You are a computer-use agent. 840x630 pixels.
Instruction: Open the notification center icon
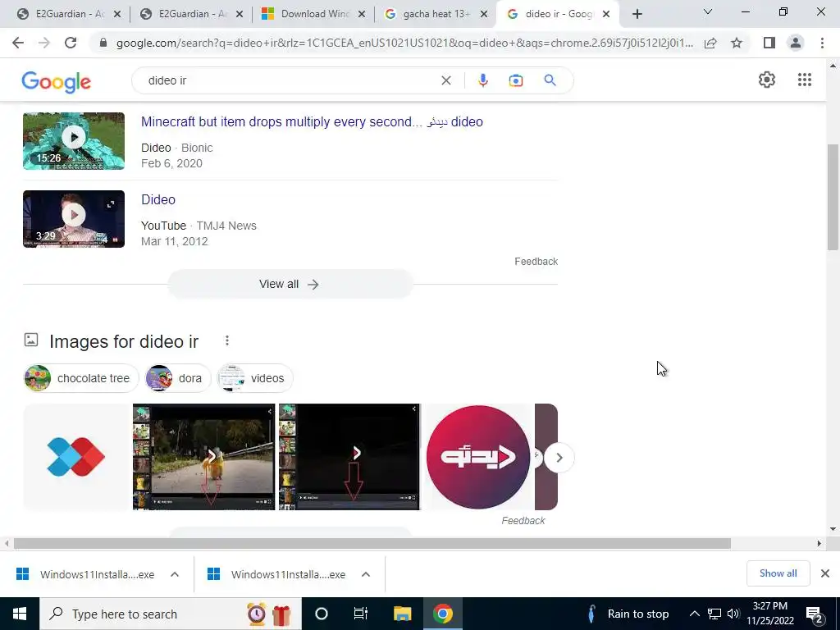tap(815, 614)
